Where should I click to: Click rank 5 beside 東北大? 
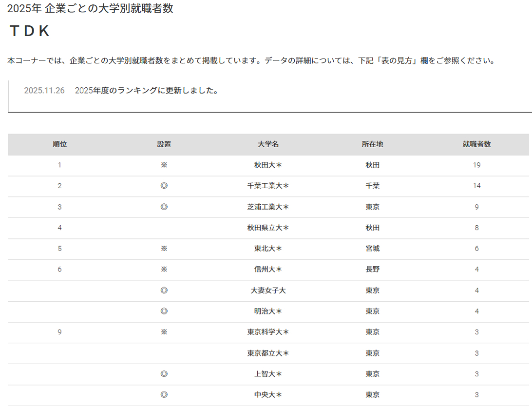(x=60, y=249)
